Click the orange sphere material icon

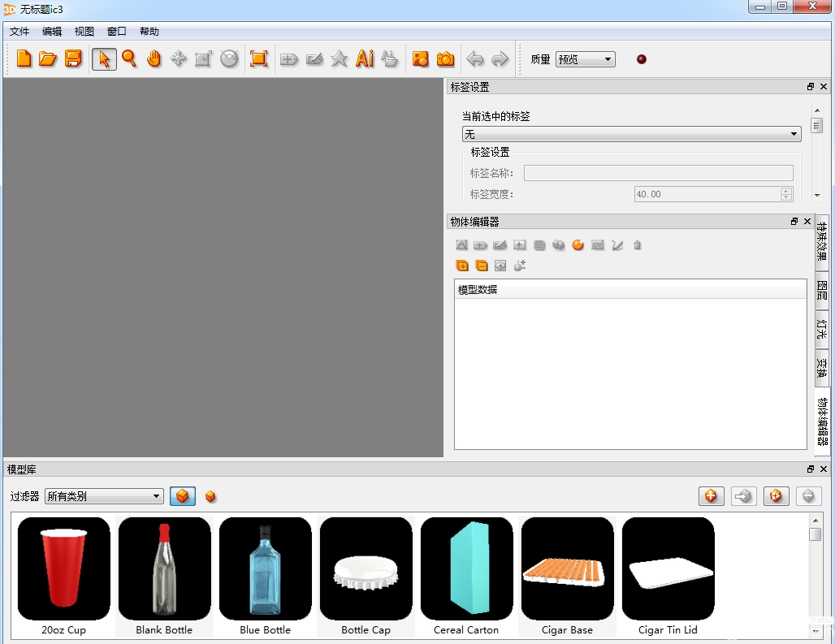point(578,244)
